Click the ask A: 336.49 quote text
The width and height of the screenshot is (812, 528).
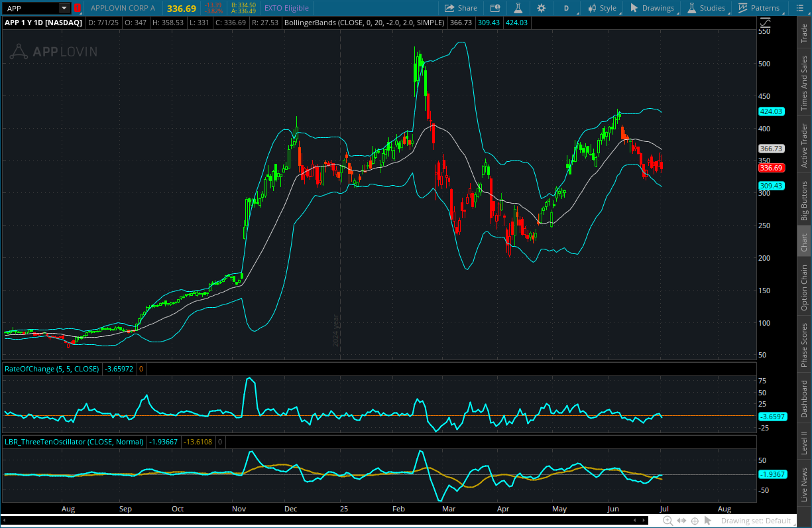(x=243, y=11)
